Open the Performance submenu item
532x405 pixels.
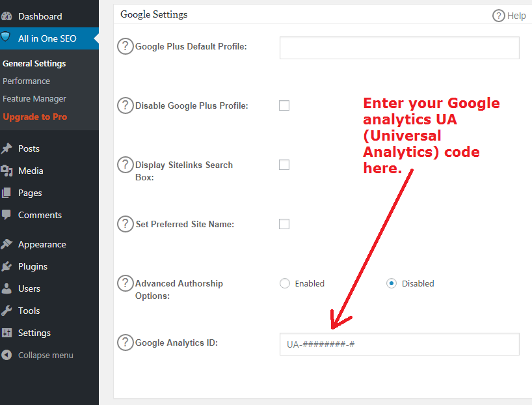click(x=26, y=81)
